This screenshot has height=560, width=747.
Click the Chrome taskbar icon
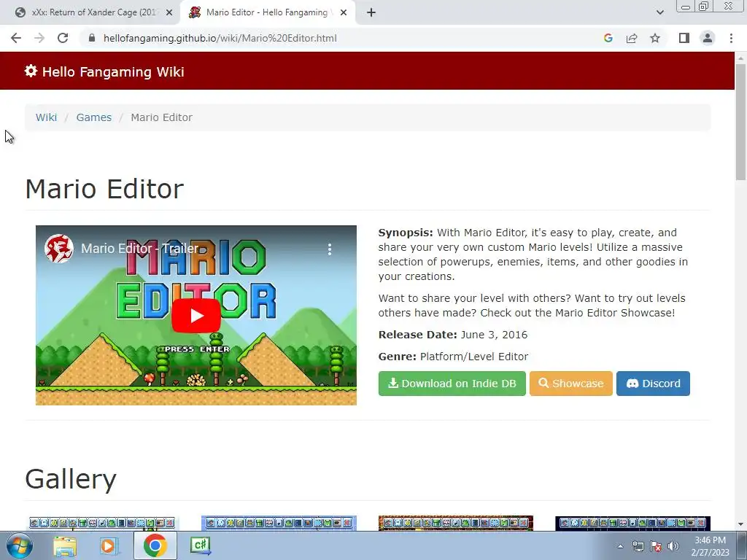pyautogui.click(x=155, y=545)
